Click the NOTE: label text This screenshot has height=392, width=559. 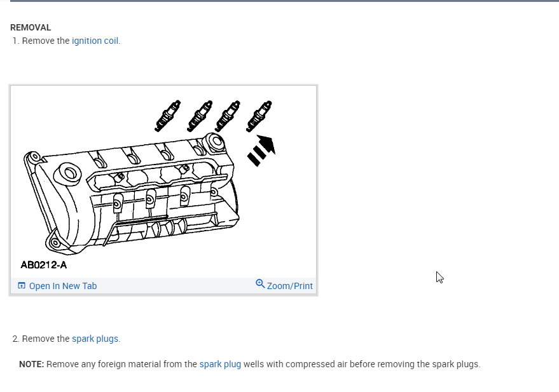(31, 364)
